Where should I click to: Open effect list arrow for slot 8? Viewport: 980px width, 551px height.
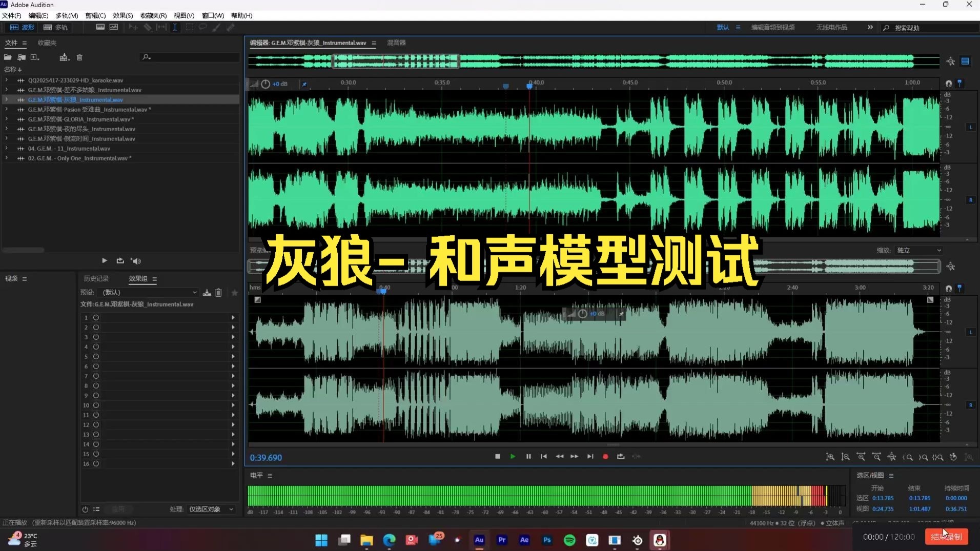[233, 385]
